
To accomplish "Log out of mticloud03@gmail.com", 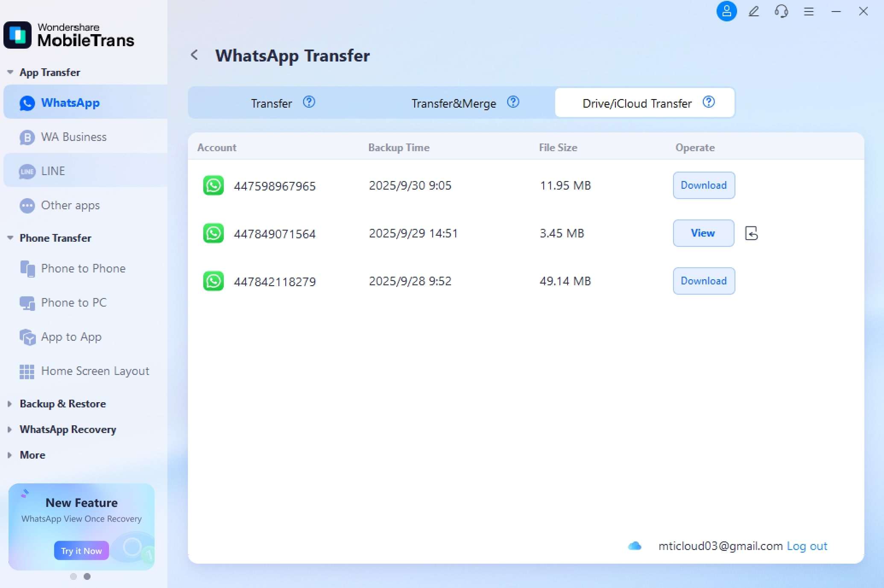I will pos(807,546).
